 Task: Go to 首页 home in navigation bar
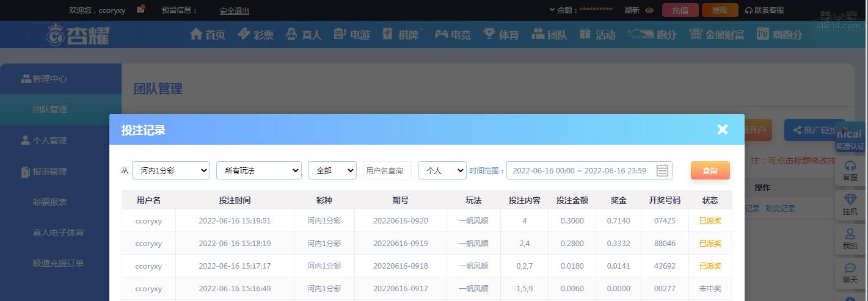[x=208, y=35]
